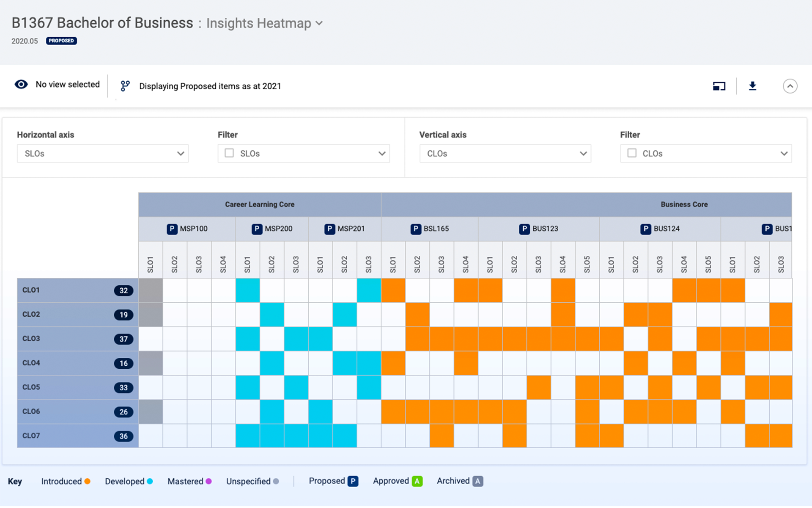Image resolution: width=812 pixels, height=508 pixels.
Task: Click the picture-in-picture layout icon
Action: pyautogui.click(x=719, y=86)
